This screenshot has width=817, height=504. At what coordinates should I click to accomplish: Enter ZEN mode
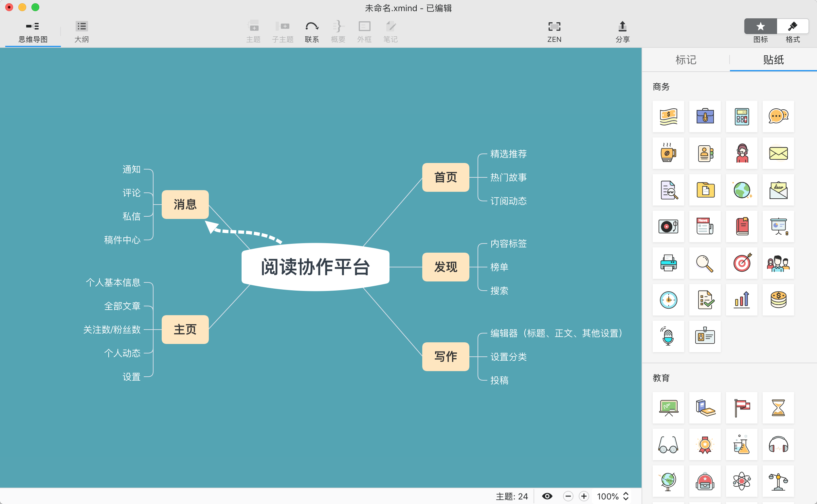click(554, 31)
